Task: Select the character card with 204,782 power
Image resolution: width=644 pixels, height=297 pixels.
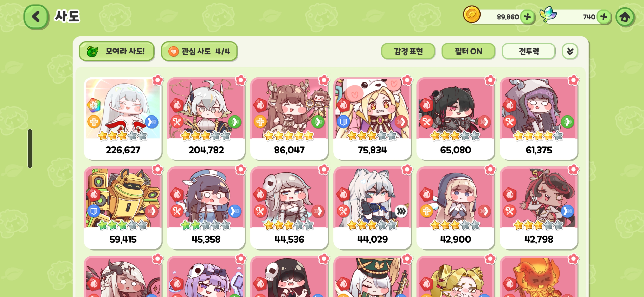Action: tap(206, 119)
